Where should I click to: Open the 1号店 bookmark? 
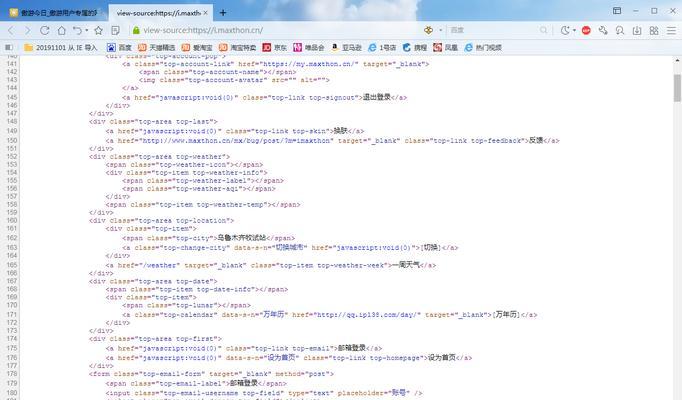pos(382,47)
